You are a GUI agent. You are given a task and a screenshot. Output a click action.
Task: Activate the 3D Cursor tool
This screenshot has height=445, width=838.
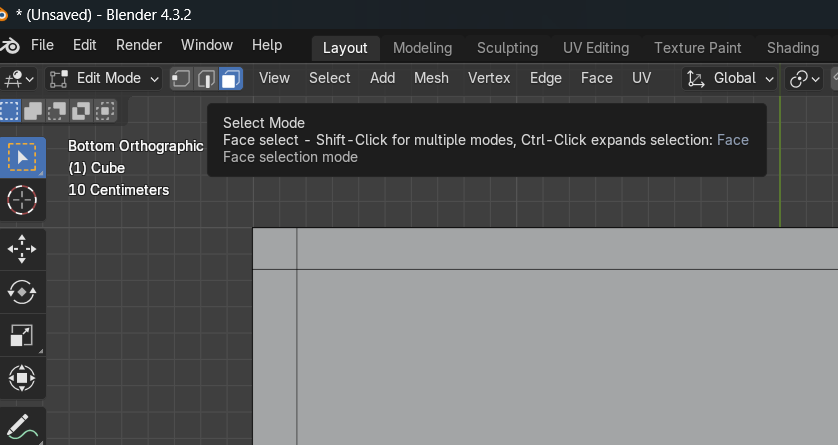tap(21, 200)
